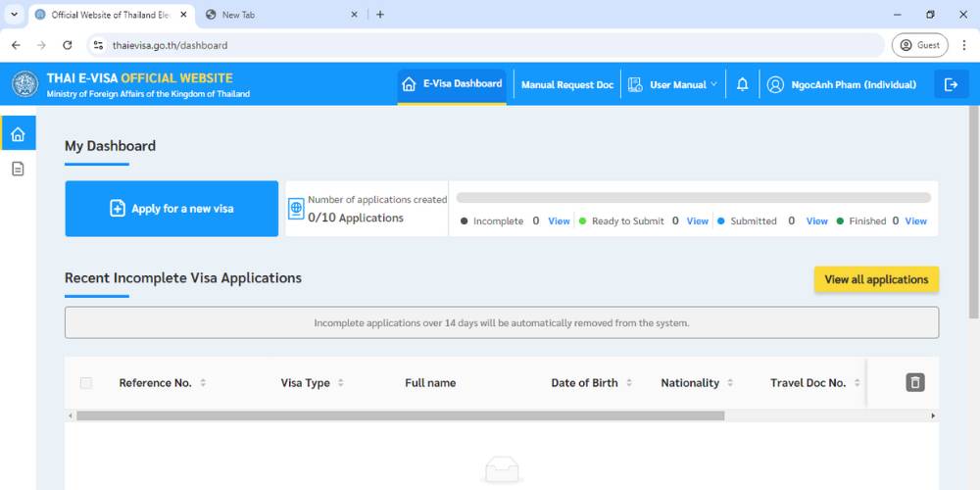Open a new browser tab with plus
This screenshot has height=490, width=980.
click(380, 15)
